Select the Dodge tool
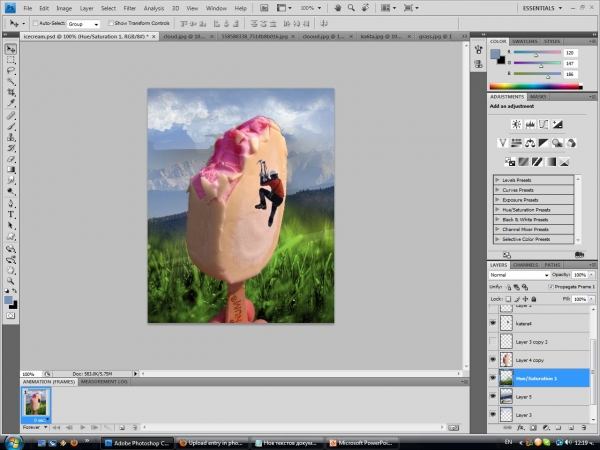The width and height of the screenshot is (600, 450). 11,191
